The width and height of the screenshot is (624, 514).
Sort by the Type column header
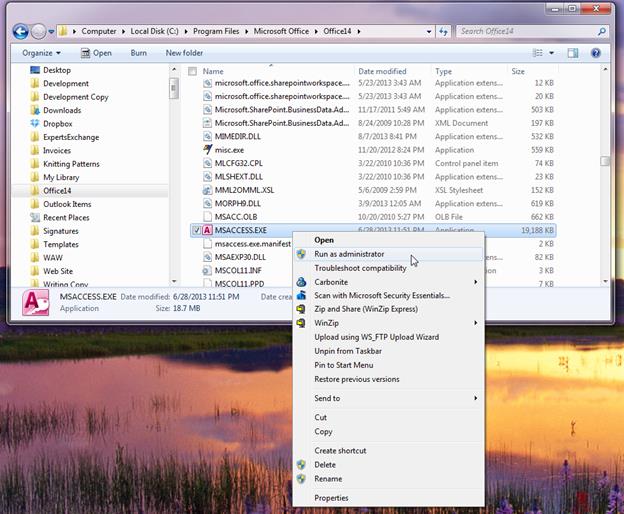pos(443,71)
